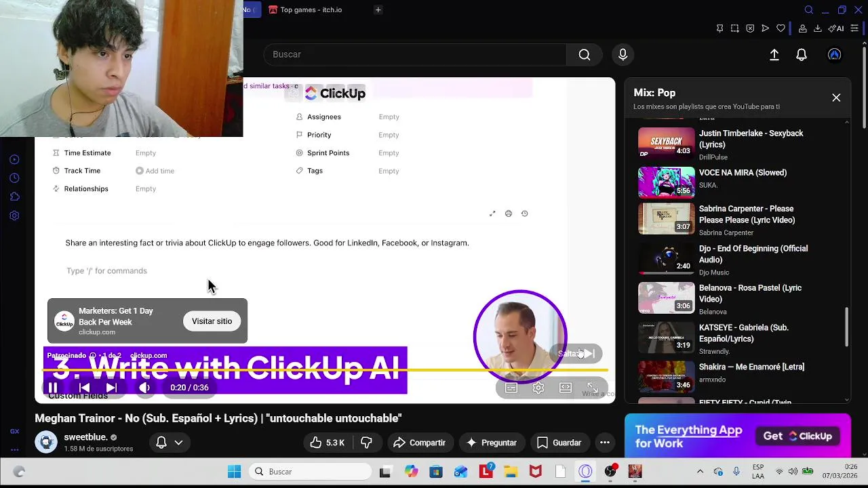Enter fullscreen in video player

[x=592, y=388]
